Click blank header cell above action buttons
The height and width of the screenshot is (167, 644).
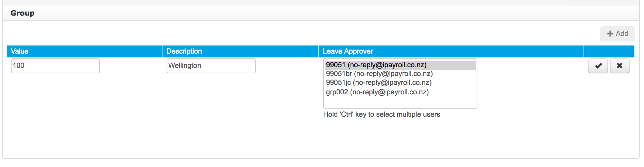(609, 51)
